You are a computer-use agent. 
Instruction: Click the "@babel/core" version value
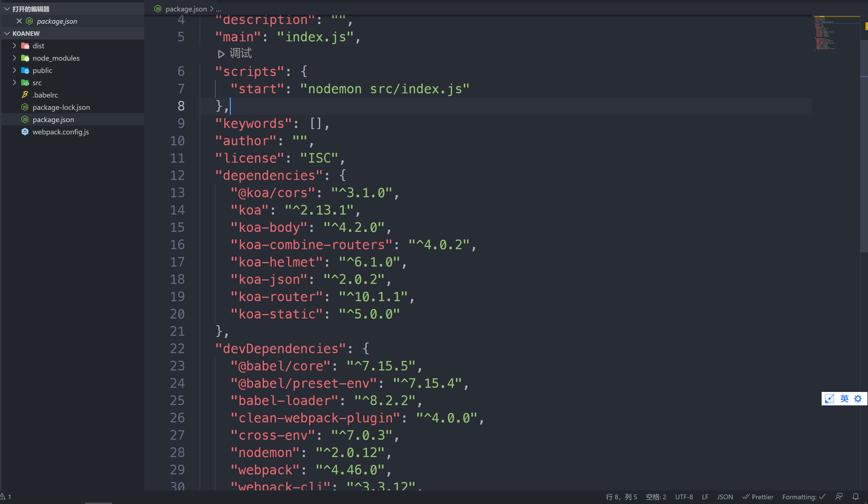pyautogui.click(x=381, y=366)
